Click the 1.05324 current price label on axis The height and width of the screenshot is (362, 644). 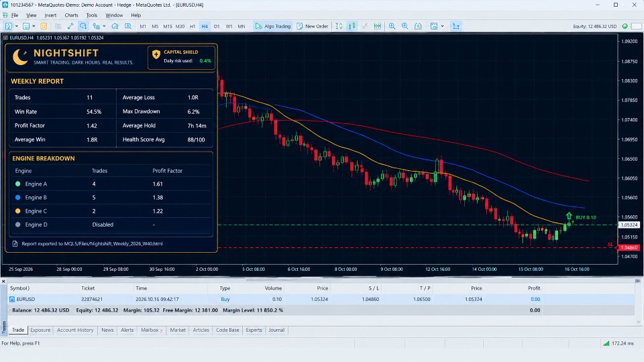click(x=629, y=225)
